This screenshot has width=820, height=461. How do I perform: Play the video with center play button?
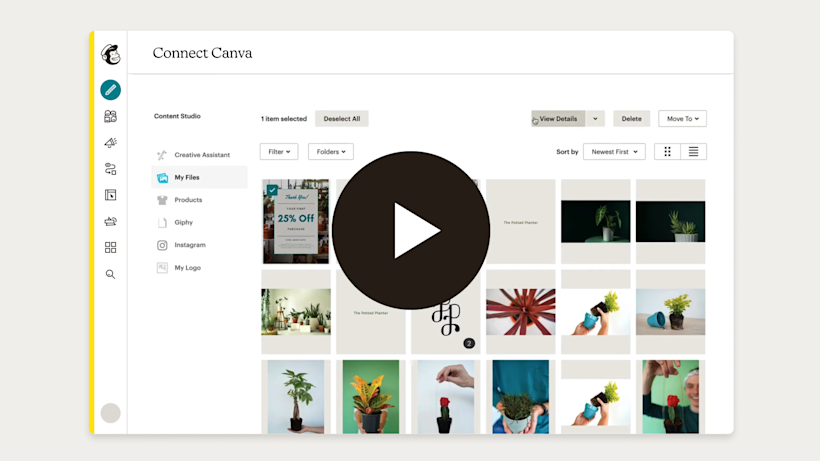pos(411,231)
